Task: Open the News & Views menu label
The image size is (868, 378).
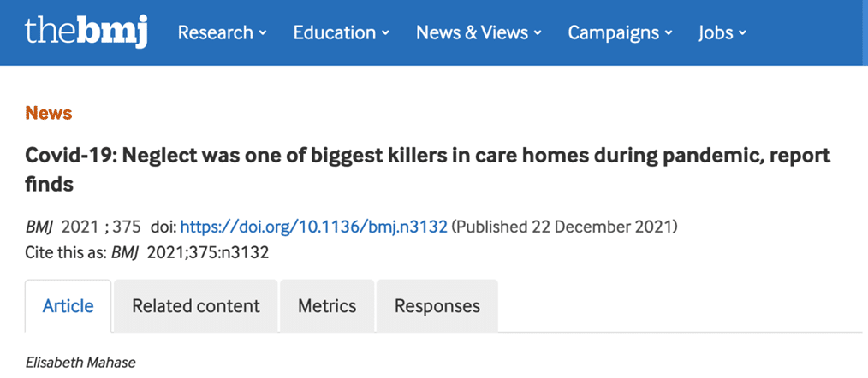Action: (x=473, y=32)
